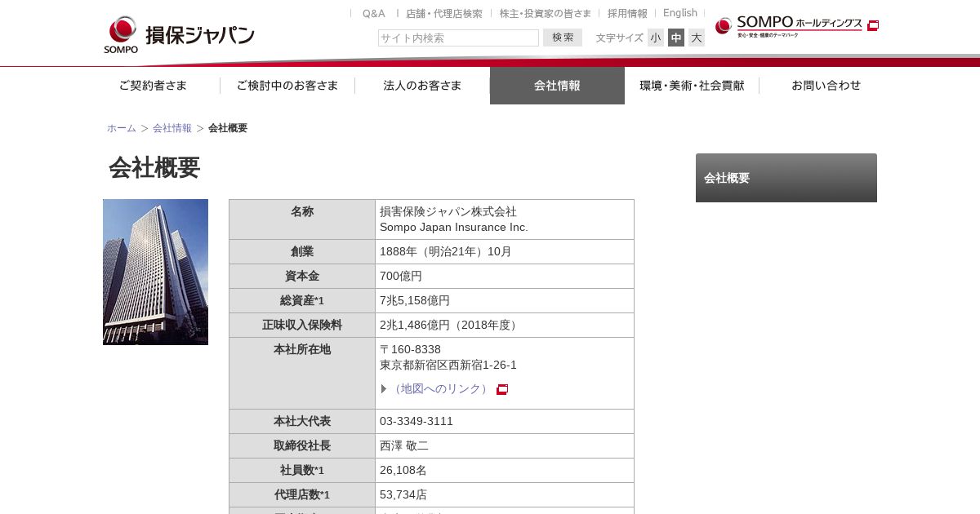The height and width of the screenshot is (514, 980).
Task: Set font size to medium (中)
Action: (676, 38)
